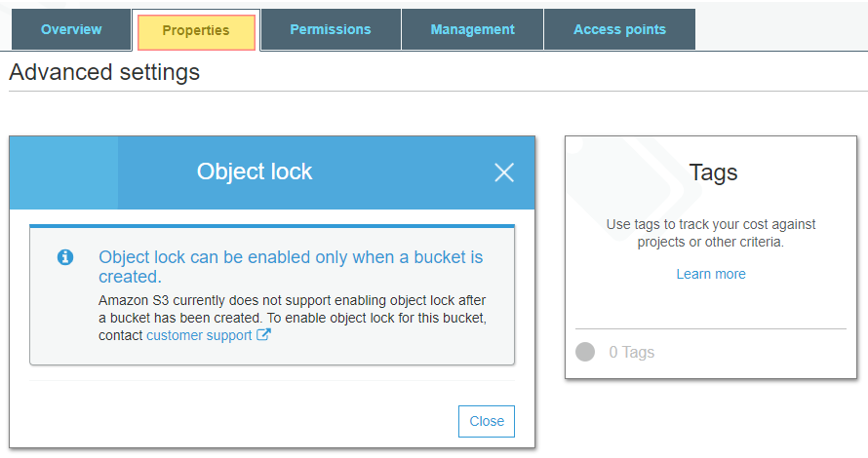
Task: Select the Properties tab
Action: [196, 31]
